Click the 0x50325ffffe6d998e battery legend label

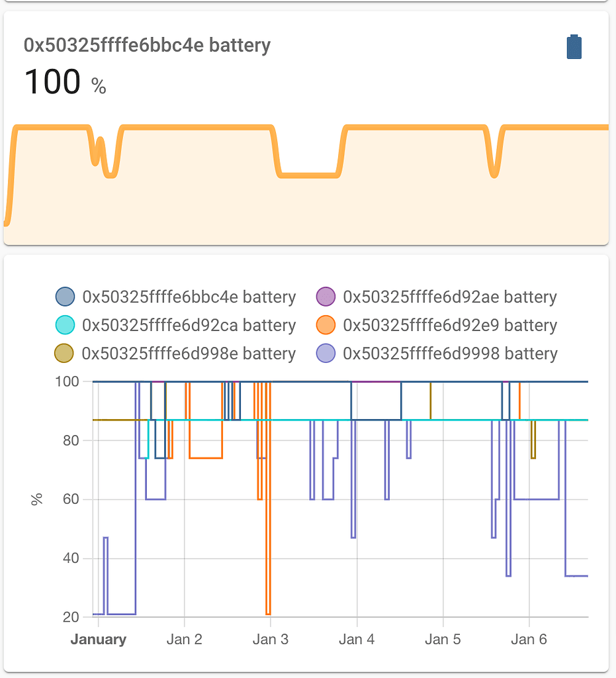point(189,354)
